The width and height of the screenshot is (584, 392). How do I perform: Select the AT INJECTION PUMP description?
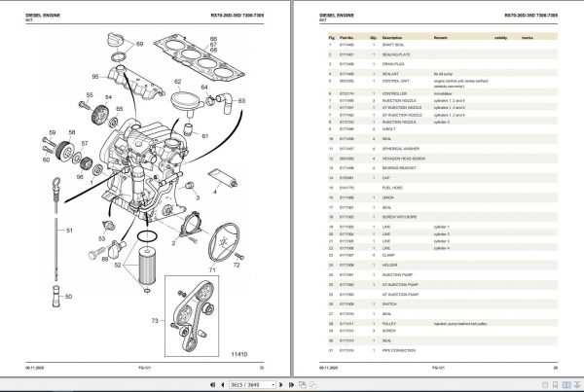tap(400, 285)
